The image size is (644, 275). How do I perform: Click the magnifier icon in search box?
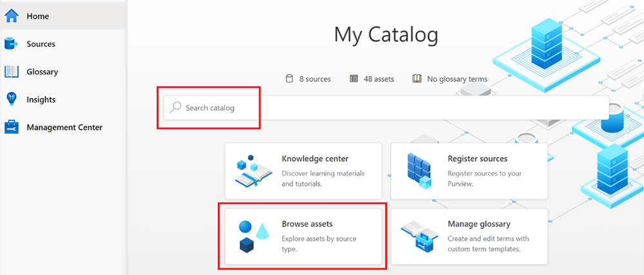point(175,108)
